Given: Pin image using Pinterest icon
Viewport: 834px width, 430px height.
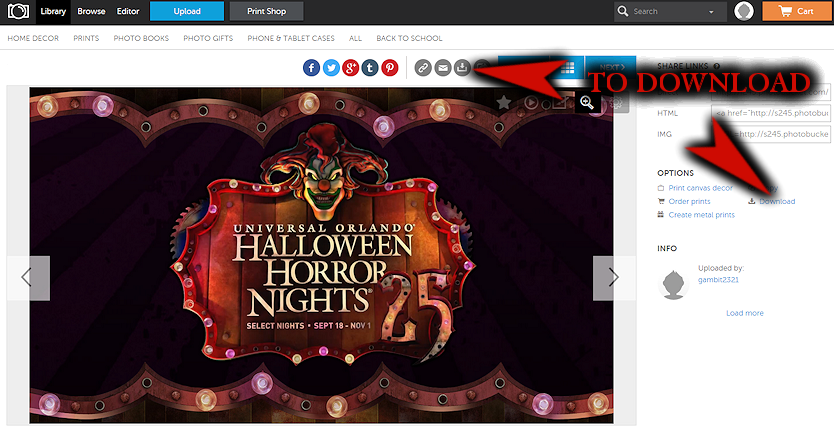Looking at the screenshot, I should 390,68.
